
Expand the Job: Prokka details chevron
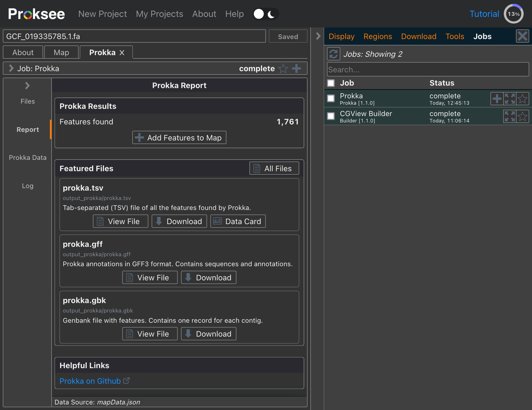[x=11, y=68]
